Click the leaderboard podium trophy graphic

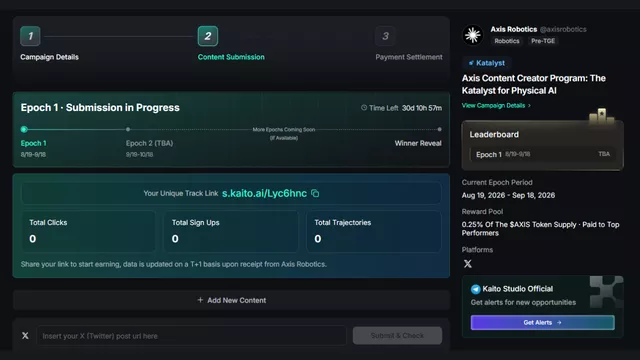[x=602, y=116]
